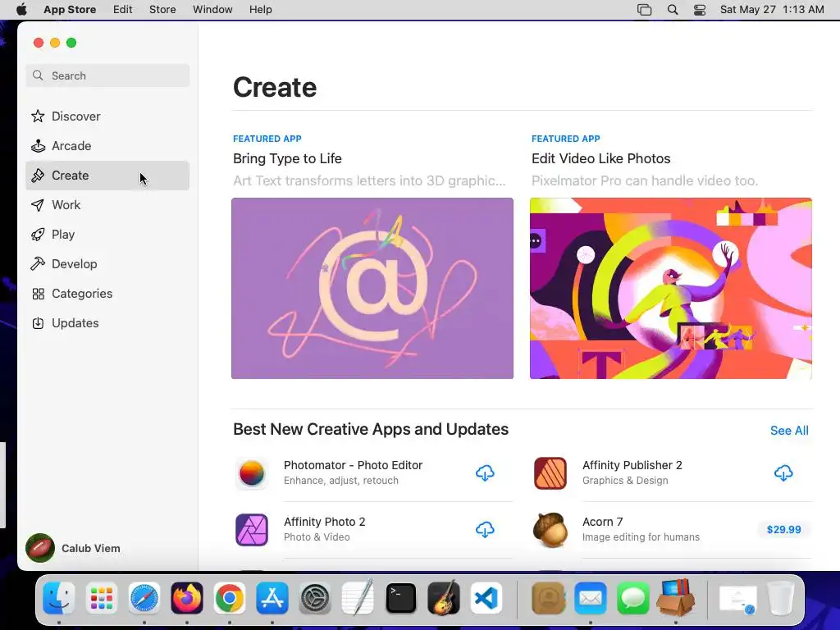Image resolution: width=840 pixels, height=630 pixels.
Task: Open the Store menu
Action: pos(162,10)
